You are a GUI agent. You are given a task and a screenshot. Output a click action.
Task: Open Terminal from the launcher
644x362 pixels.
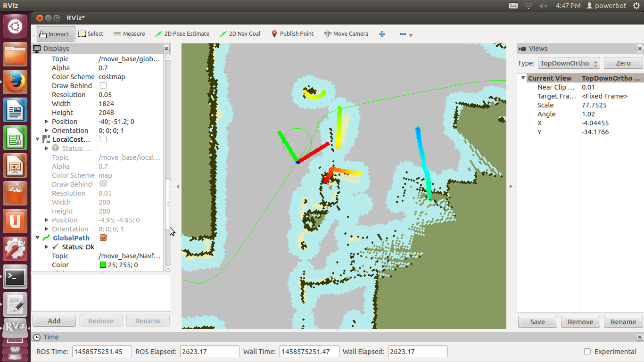(x=15, y=278)
